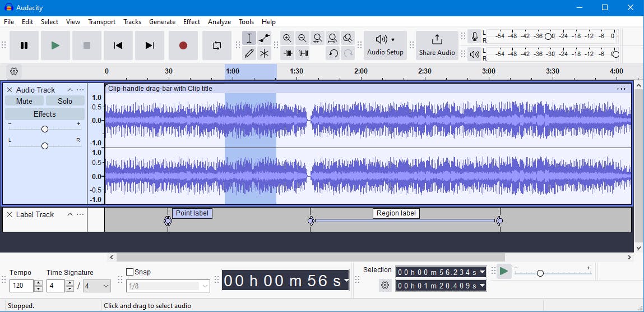The image size is (644, 312).
Task: Solo the Audio Track
Action: (x=65, y=101)
